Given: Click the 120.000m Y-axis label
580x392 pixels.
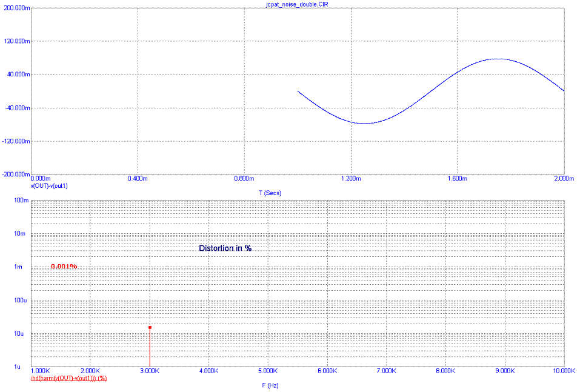Looking at the screenshot, I should click(17, 41).
